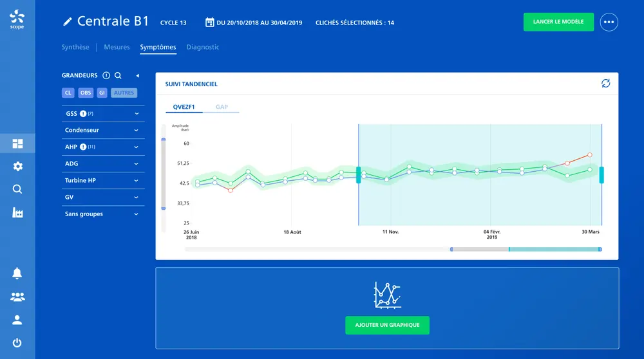
Task: Click the power logout icon
Action: point(17,342)
